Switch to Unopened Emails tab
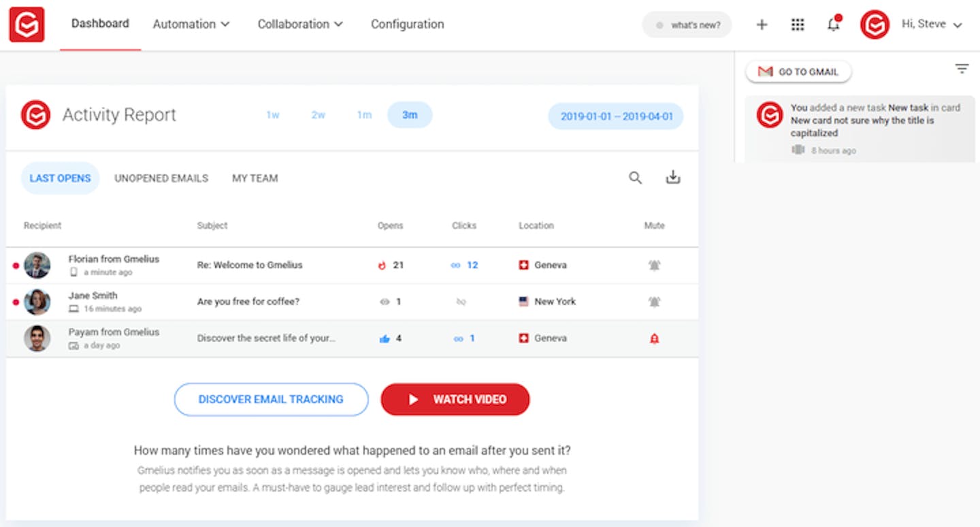Screen dimensions: 980x527 coord(161,178)
